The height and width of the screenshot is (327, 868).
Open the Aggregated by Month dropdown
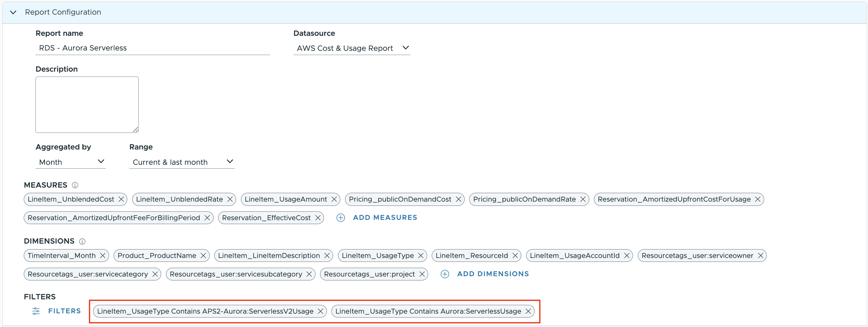tap(70, 162)
